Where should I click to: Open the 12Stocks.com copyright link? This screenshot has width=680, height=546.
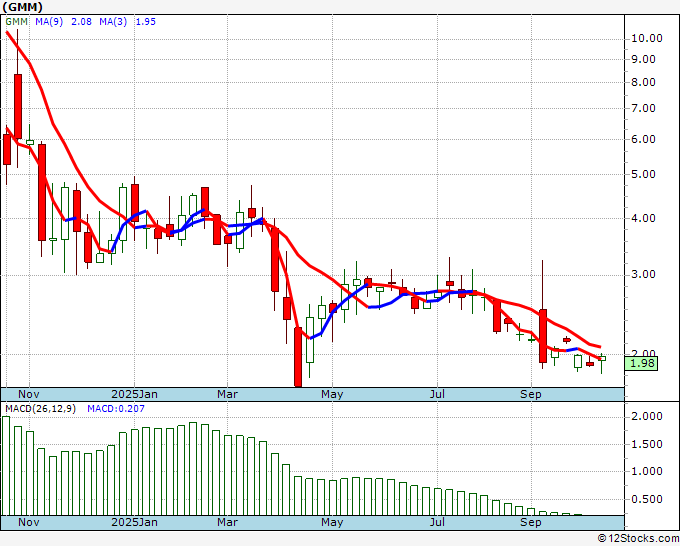638,538
